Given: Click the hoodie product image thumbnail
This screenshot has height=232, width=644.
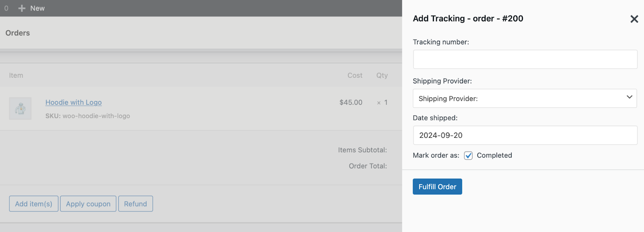Looking at the screenshot, I should coord(20,108).
